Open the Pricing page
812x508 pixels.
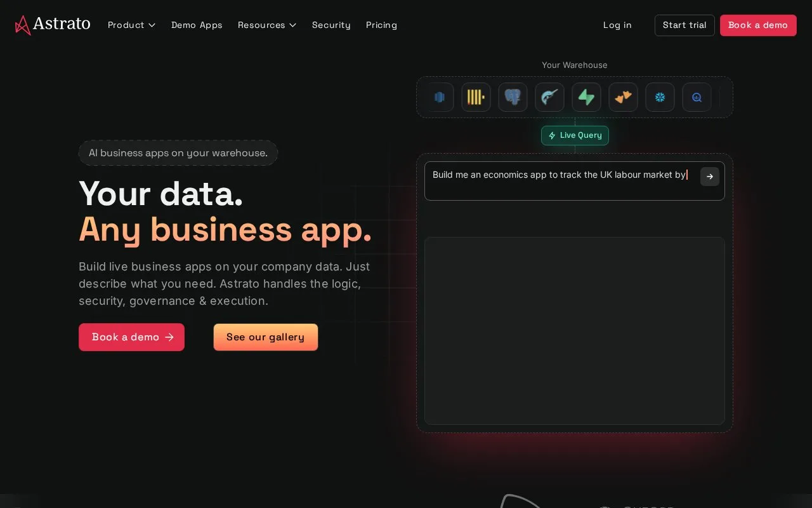click(381, 25)
